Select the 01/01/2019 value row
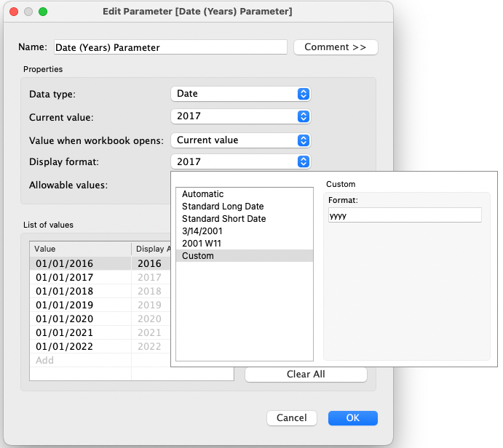 65,305
